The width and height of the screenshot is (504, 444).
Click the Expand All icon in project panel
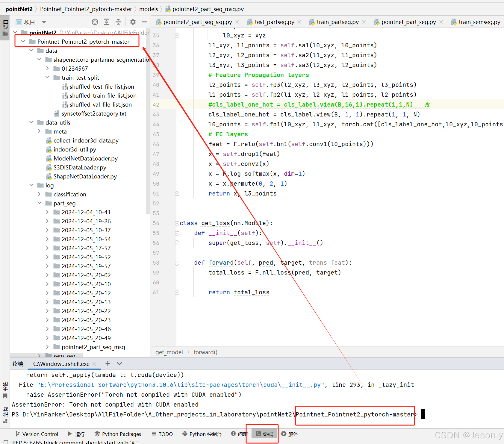(107, 22)
